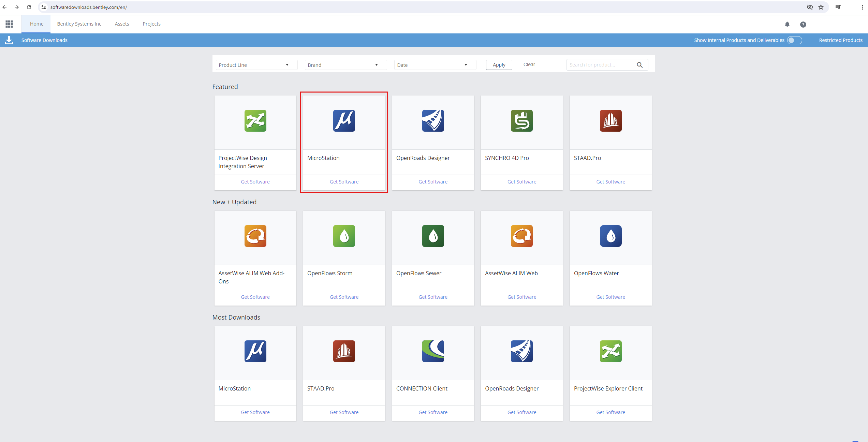
Task: Open the notifications bell
Action: pos(787,24)
